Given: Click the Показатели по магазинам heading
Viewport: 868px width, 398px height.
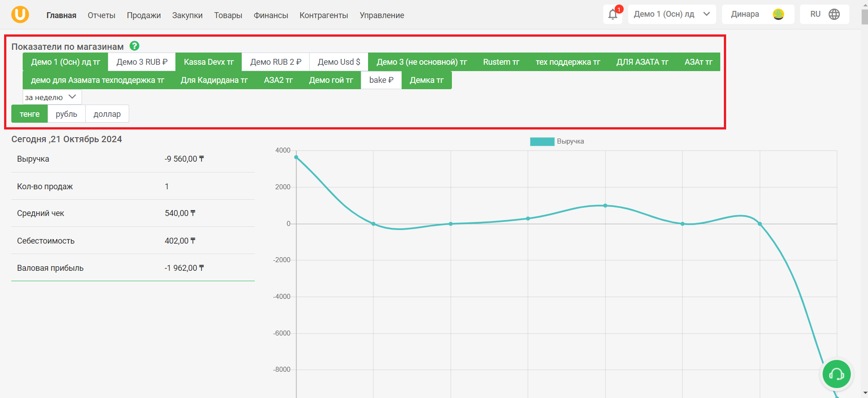Looking at the screenshot, I should 68,47.
